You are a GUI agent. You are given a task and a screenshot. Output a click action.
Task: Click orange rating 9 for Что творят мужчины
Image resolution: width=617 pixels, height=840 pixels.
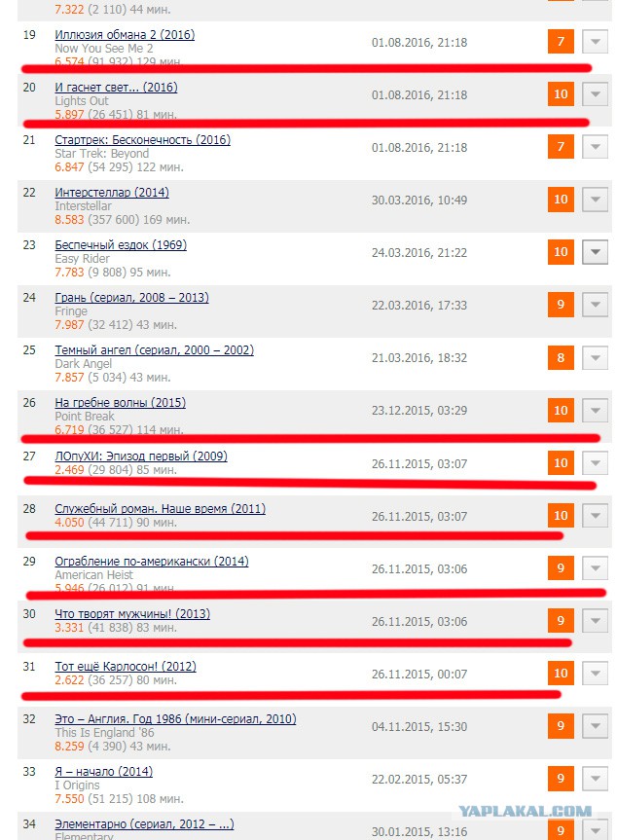[x=561, y=620]
